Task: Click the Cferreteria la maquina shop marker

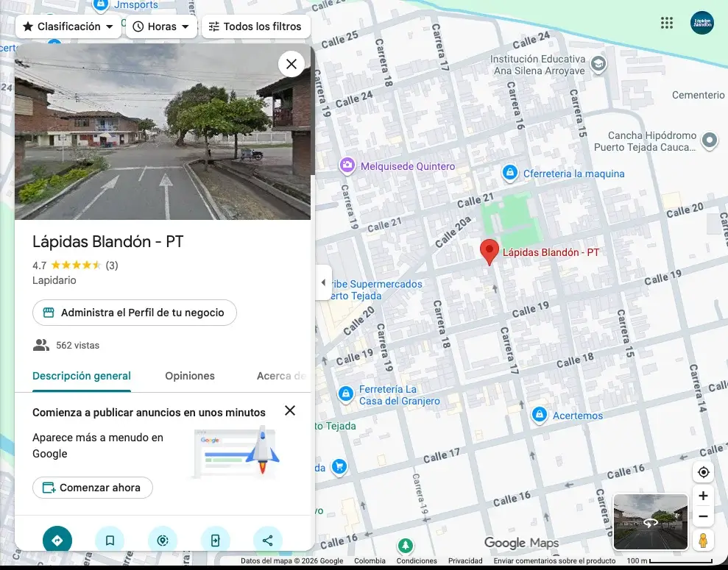Action: pos(510,173)
